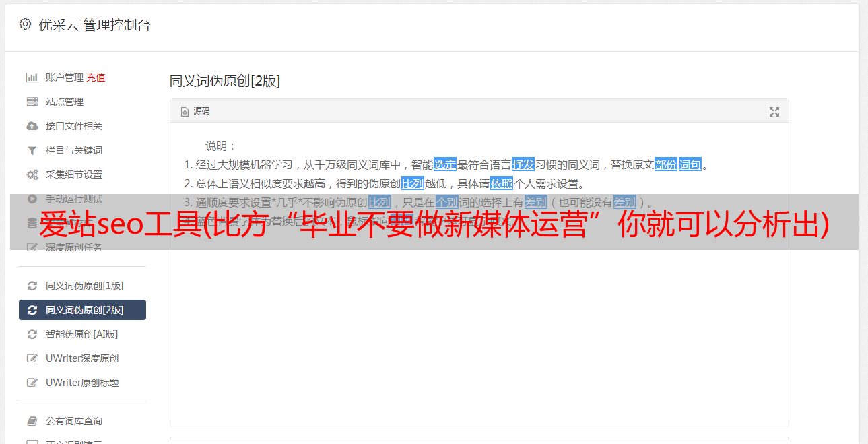Click the gear icon beside 优采云 管理控制台

click(x=25, y=24)
